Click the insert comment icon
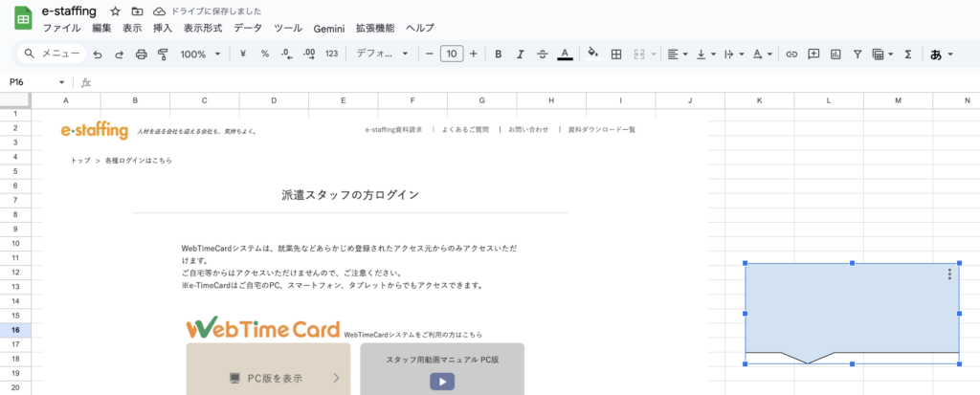Screen dimensions: 980x395 point(813,55)
